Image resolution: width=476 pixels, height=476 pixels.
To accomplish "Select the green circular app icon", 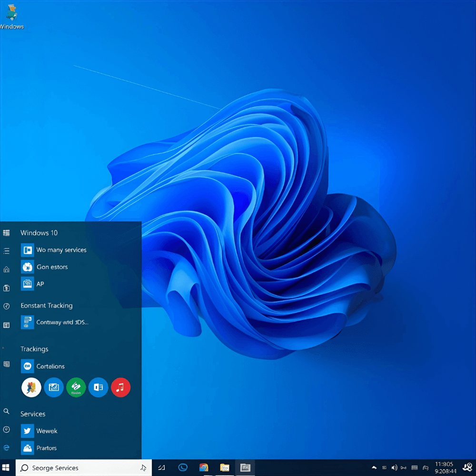I will pyautogui.click(x=76, y=387).
